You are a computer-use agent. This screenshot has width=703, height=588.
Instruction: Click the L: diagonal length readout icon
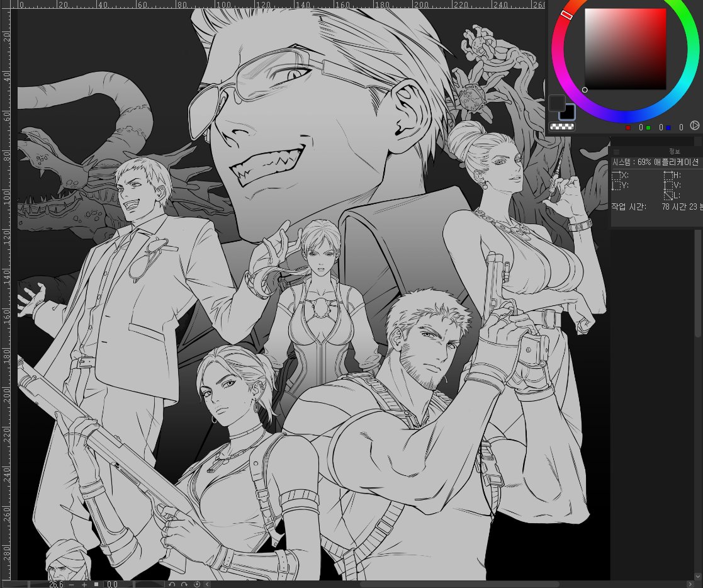coord(668,196)
